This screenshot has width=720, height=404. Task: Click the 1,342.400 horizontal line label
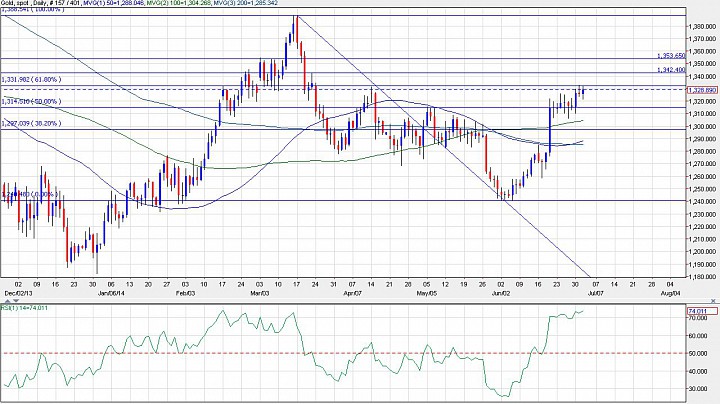click(x=671, y=70)
